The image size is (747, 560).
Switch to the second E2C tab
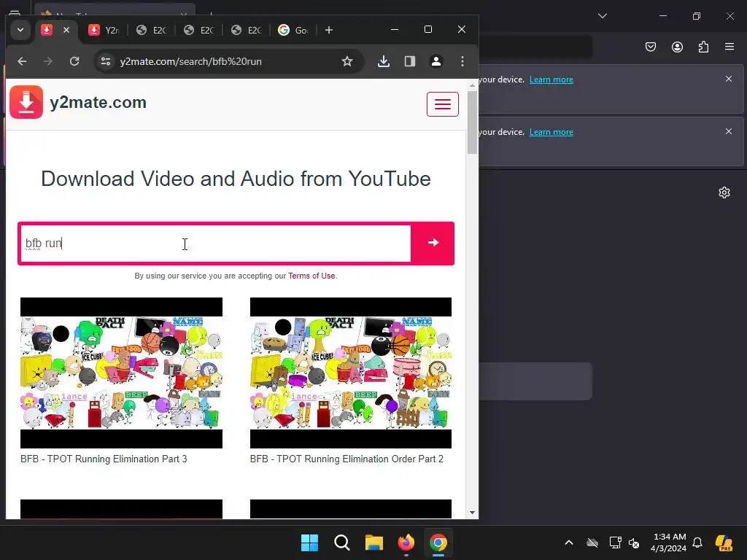tap(198, 30)
